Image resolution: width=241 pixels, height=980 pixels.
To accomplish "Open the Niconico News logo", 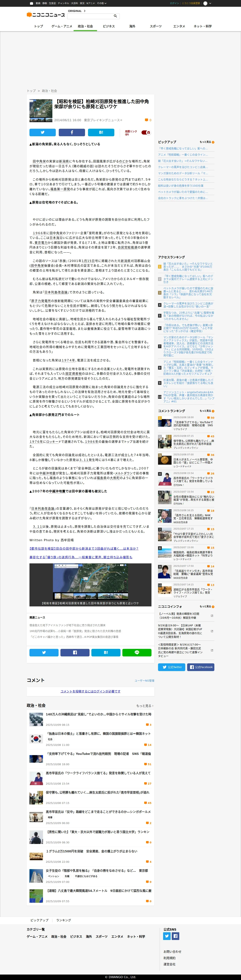I will pos(46,14).
